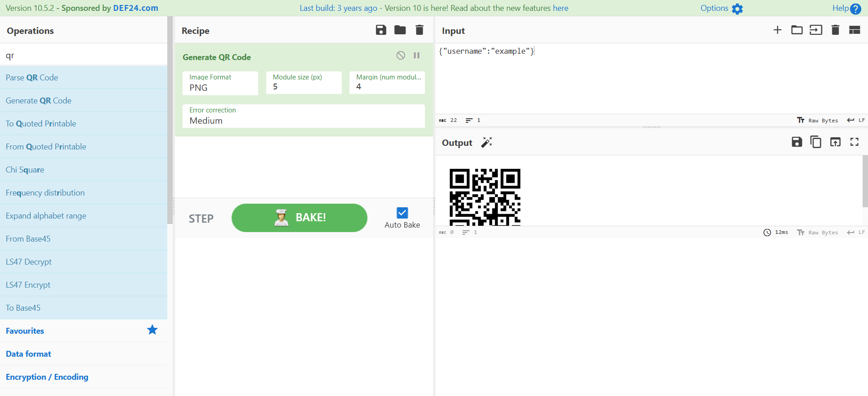Disable the Generate QR Code operation
The image size is (868, 396).
pos(401,56)
